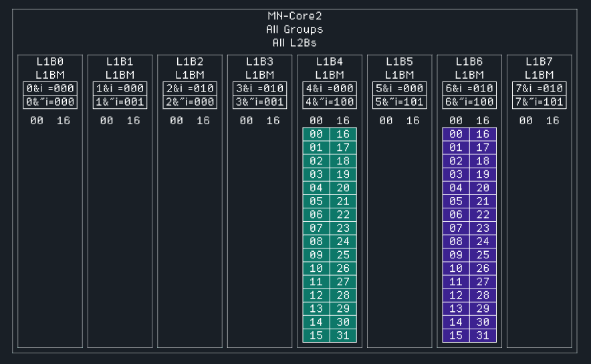Click the "MN-Core2" title text
The height and width of the screenshot is (364, 591).
pyautogui.click(x=294, y=16)
